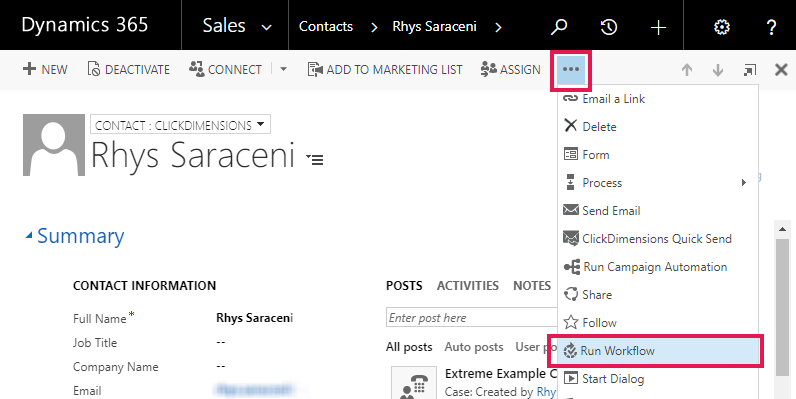Click the search magnifier icon
This screenshot has width=796, height=399.
pos(559,26)
